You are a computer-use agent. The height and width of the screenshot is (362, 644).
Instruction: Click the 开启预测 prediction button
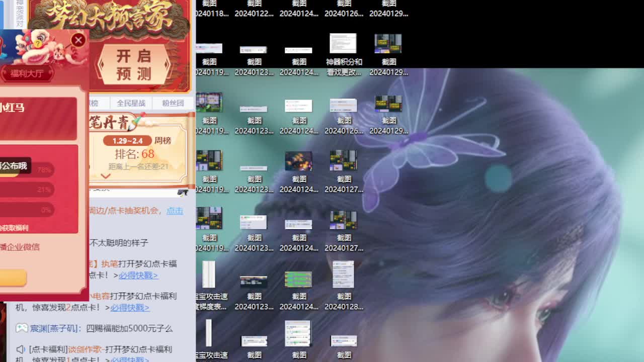tap(134, 65)
